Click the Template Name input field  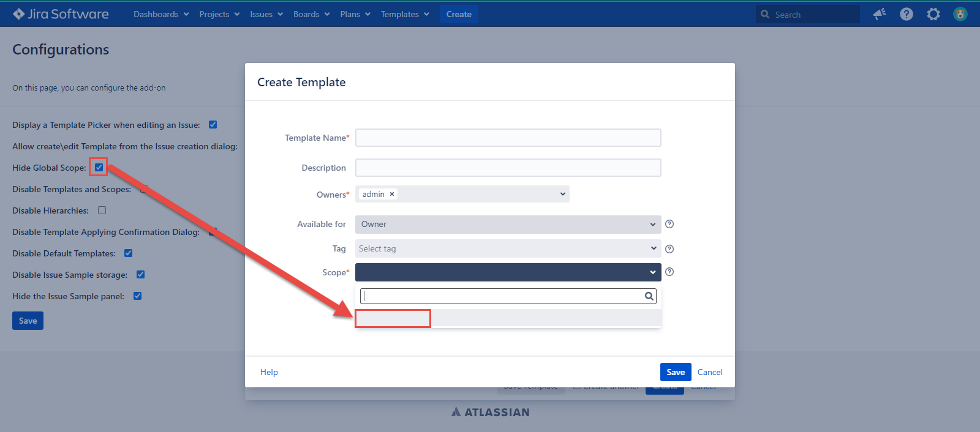coord(508,138)
